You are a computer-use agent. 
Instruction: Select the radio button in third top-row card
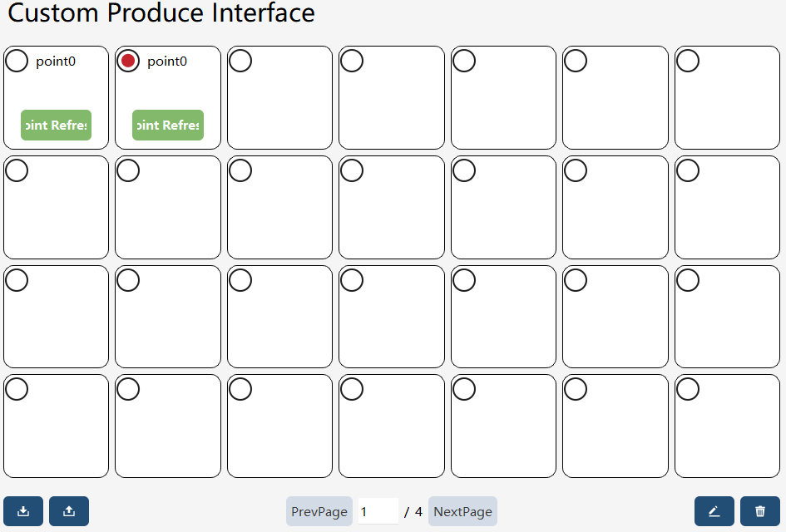pos(240,62)
